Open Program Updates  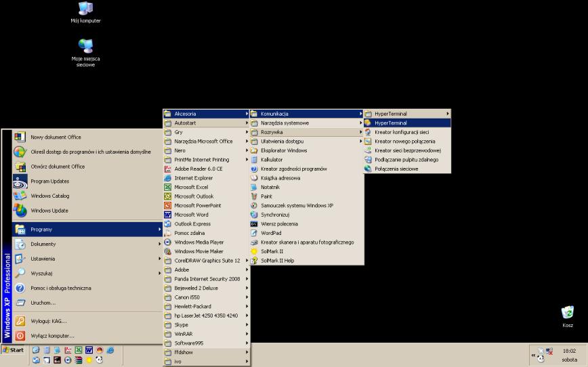(x=87, y=181)
